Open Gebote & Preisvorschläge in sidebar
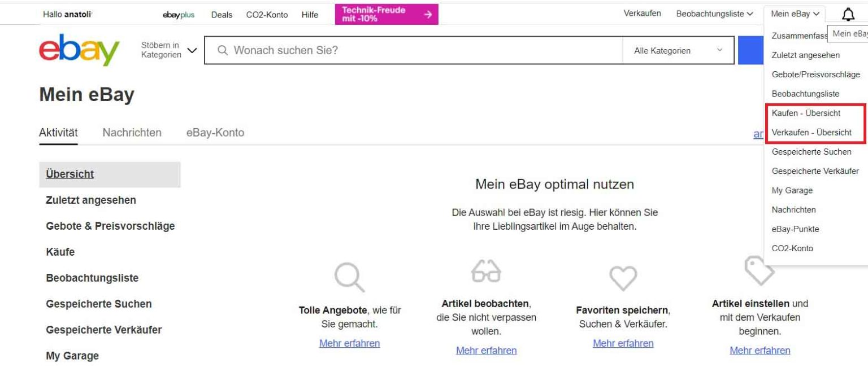 pos(110,226)
